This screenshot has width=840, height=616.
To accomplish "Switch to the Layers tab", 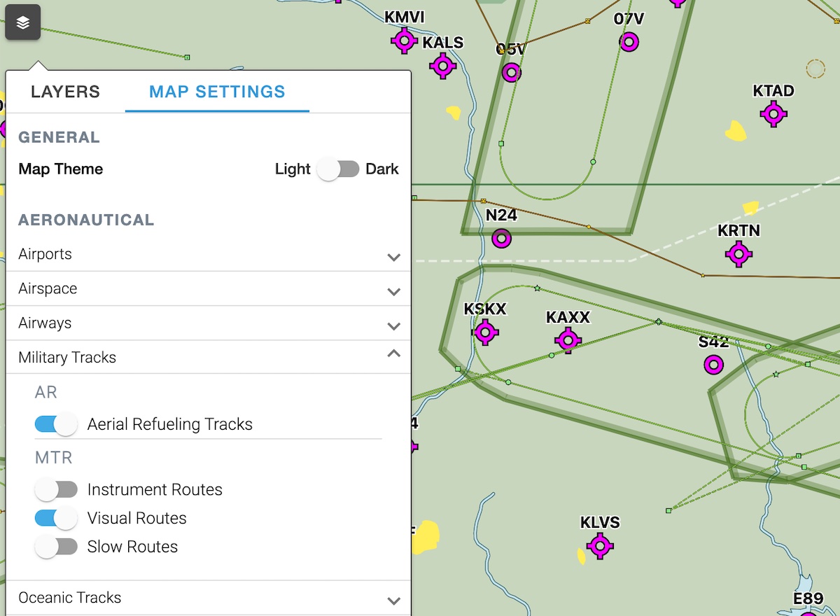I will click(x=65, y=92).
